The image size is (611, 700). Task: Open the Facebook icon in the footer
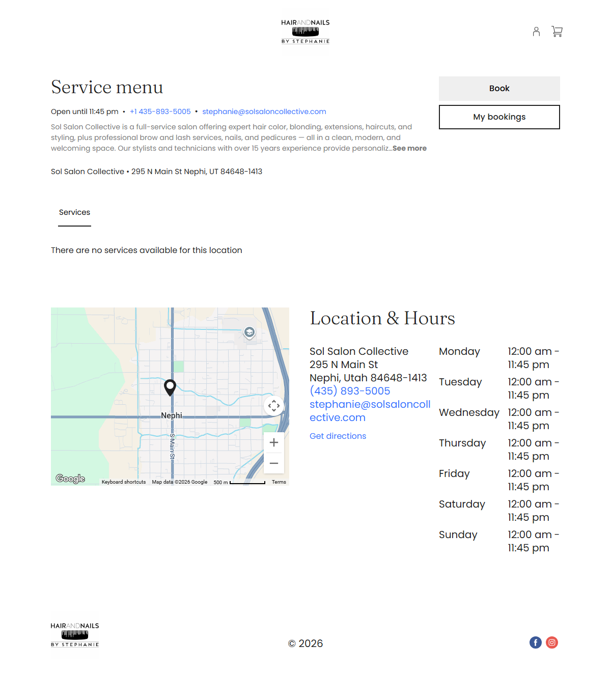(536, 642)
